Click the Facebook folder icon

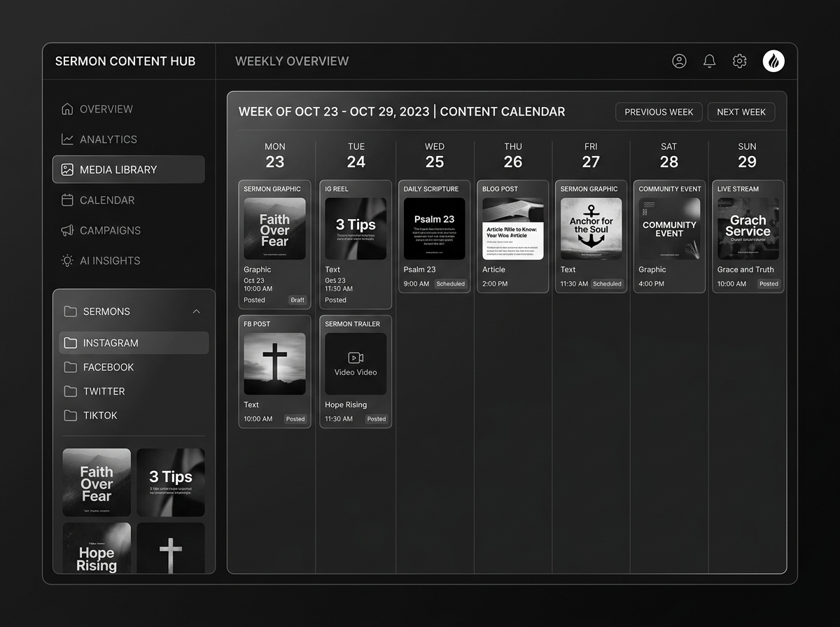point(70,367)
